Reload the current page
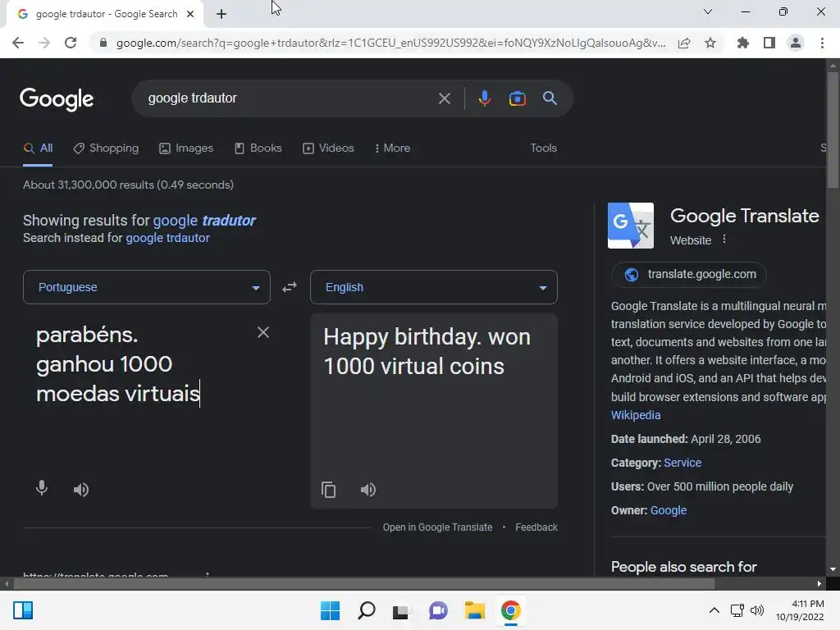This screenshot has width=840, height=630. click(x=71, y=43)
